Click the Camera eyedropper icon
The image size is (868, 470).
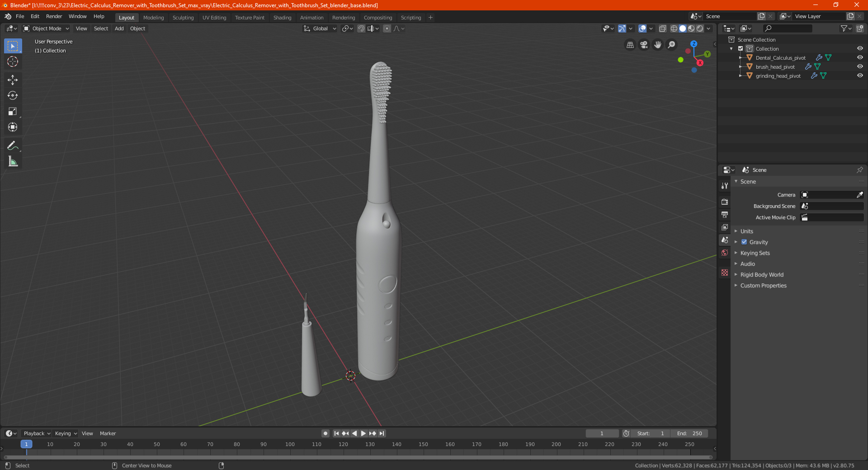[859, 195]
